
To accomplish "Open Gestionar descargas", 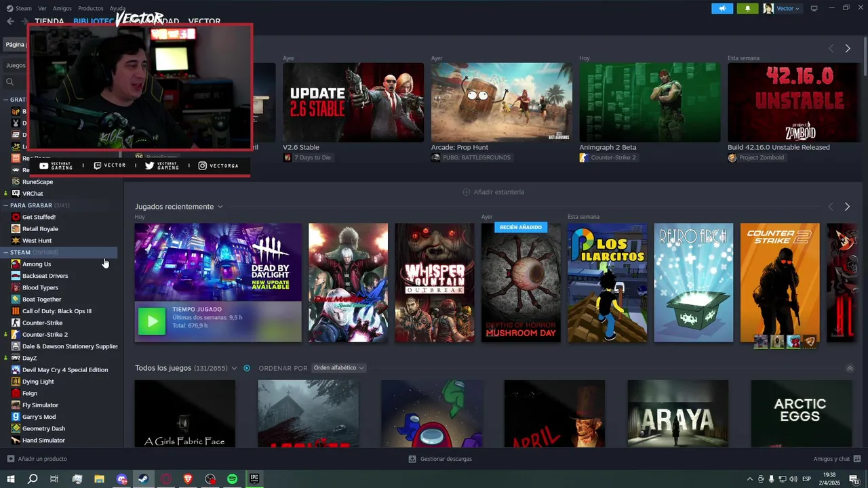I will [x=440, y=459].
